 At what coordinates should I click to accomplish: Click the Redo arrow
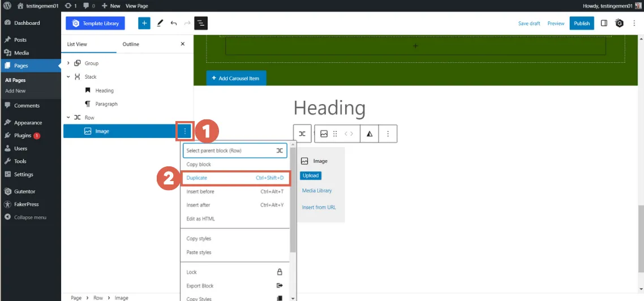click(x=187, y=23)
